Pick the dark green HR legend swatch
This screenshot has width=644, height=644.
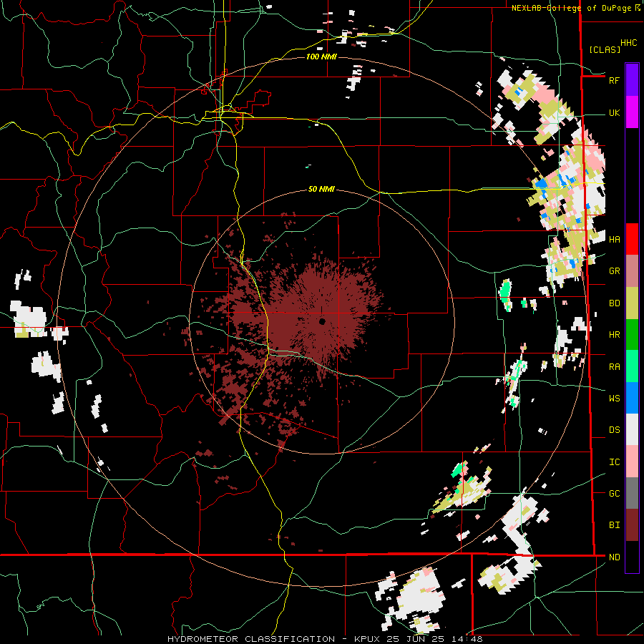(x=632, y=335)
